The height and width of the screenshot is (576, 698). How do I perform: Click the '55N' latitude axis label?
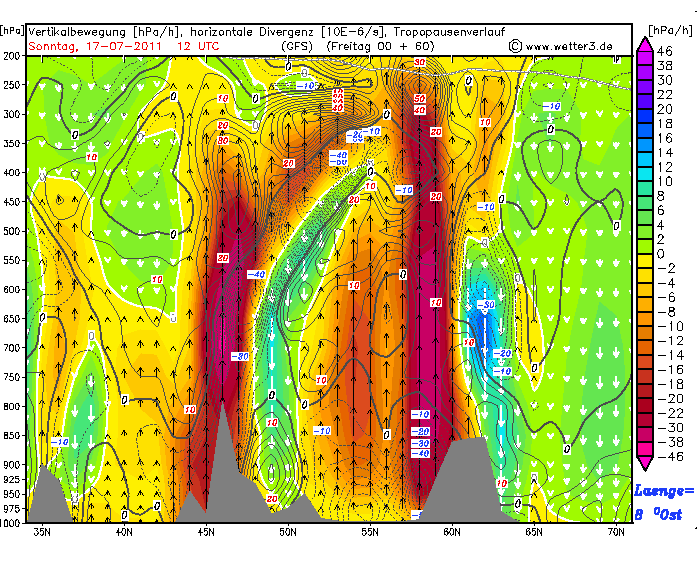pos(370,532)
